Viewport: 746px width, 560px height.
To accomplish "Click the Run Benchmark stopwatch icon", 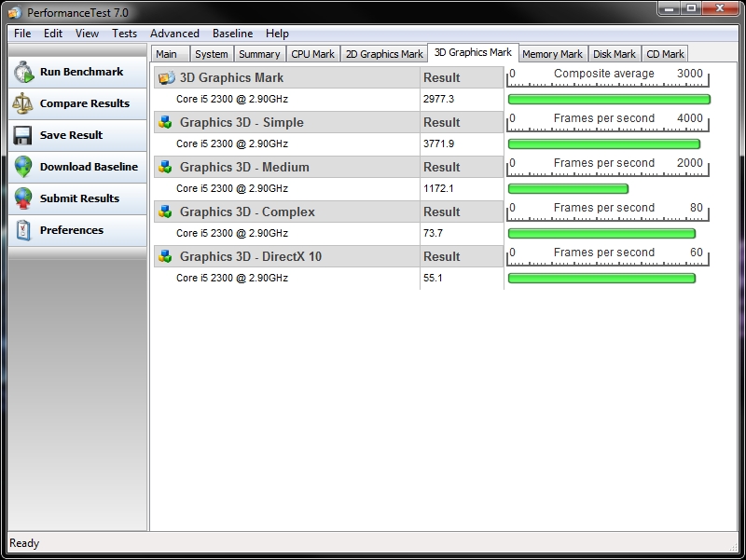I will 23,73.
